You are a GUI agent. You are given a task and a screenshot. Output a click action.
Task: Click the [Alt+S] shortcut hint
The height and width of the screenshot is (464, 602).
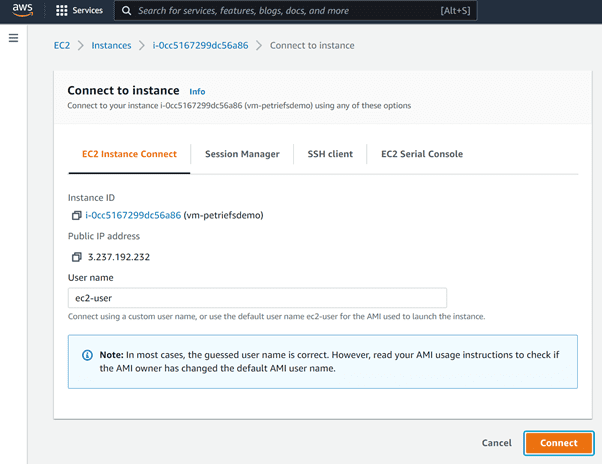click(x=455, y=10)
